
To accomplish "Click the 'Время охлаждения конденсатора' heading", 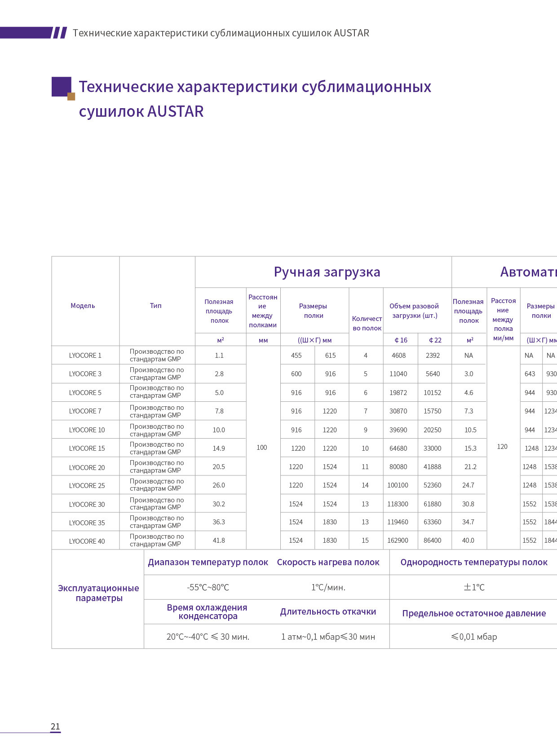I will (x=207, y=612).
